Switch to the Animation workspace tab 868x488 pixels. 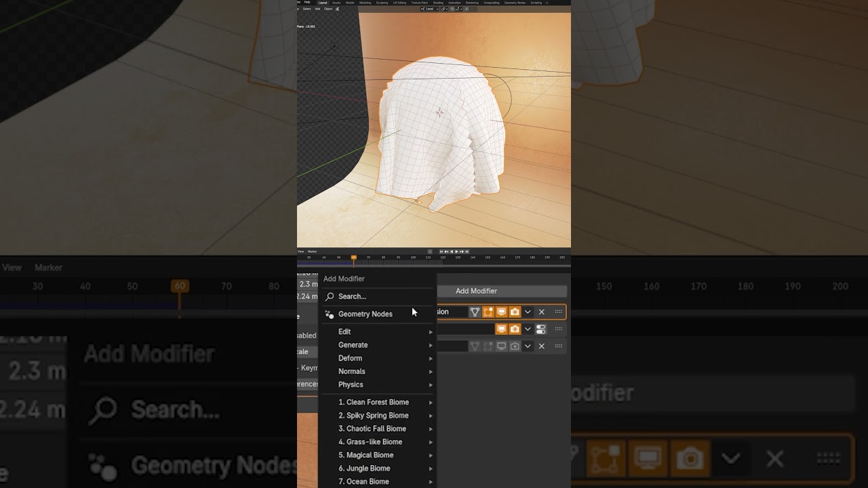454,3
